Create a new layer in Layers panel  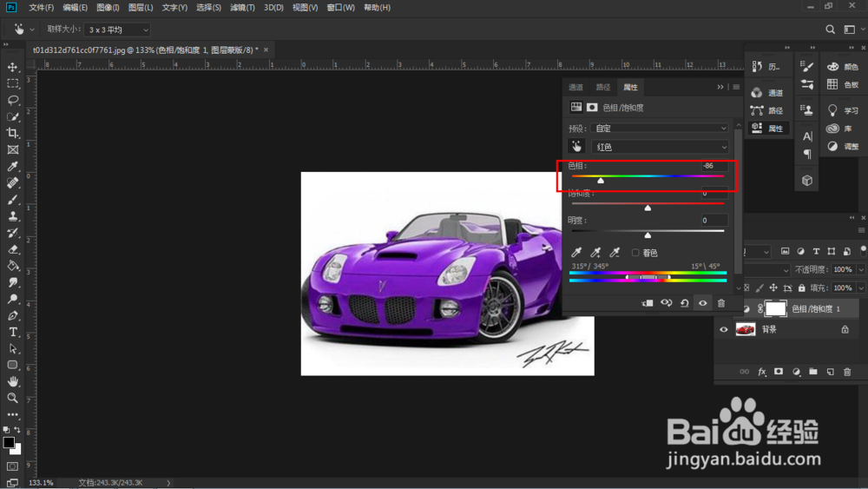(830, 372)
